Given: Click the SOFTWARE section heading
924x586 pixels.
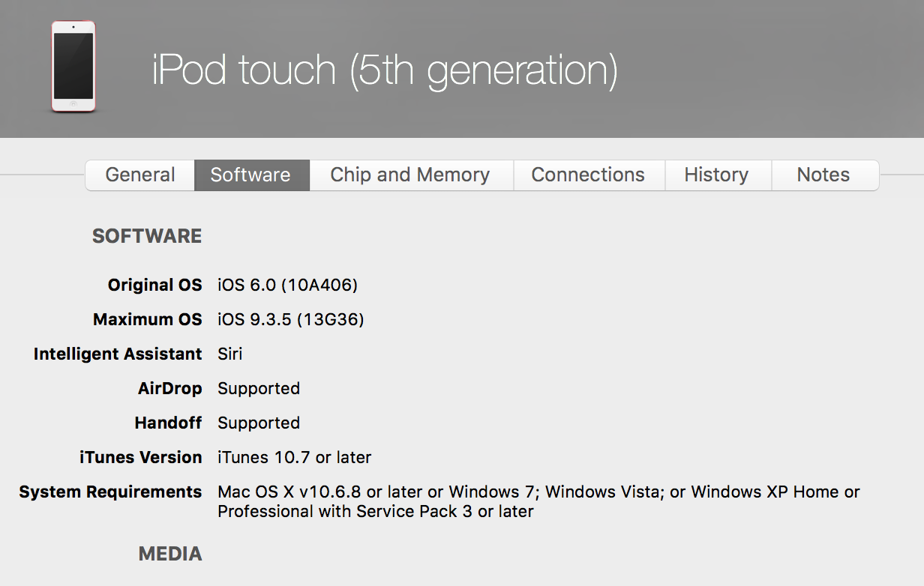Looking at the screenshot, I should [147, 236].
